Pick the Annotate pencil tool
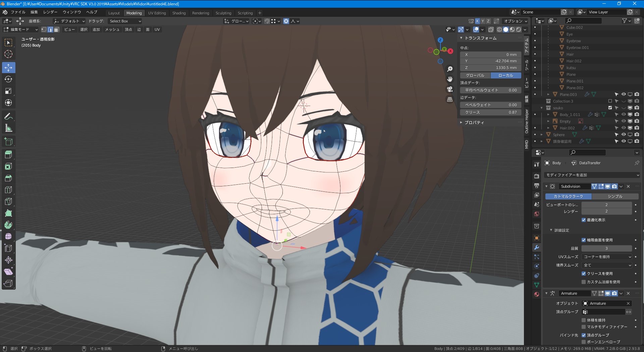 (8, 117)
